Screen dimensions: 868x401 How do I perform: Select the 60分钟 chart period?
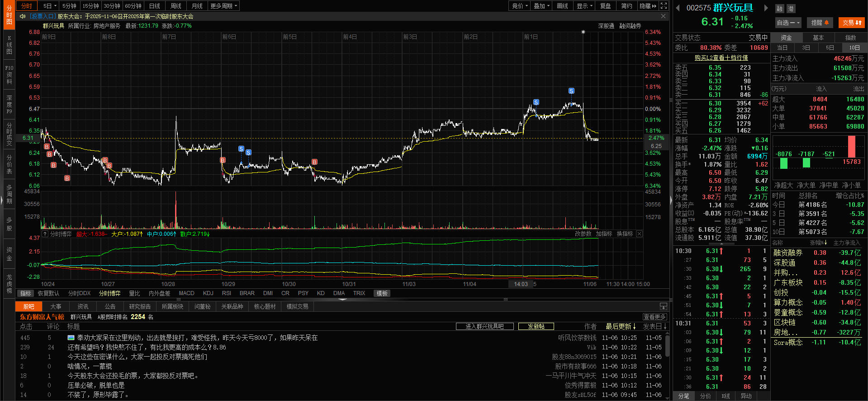[133, 6]
